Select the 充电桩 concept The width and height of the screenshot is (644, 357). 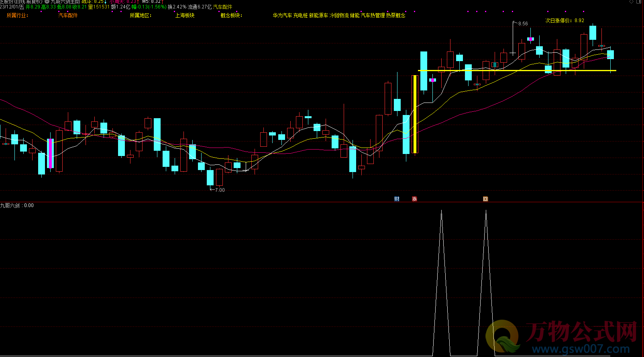point(300,15)
